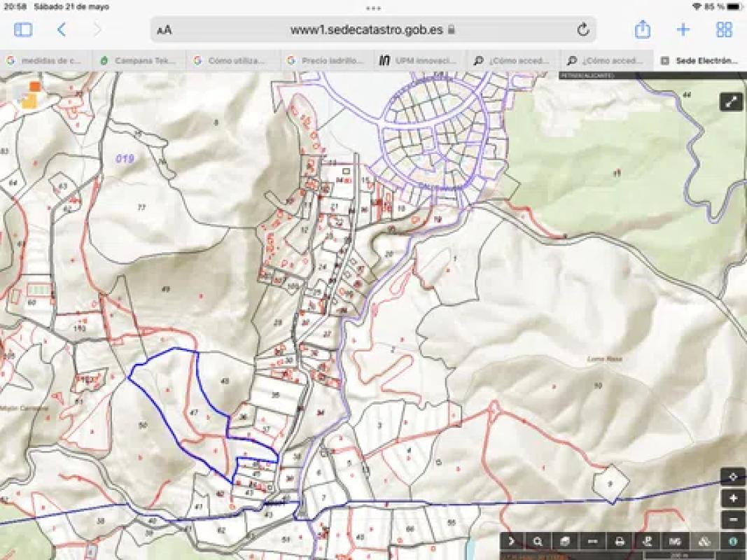The height and width of the screenshot is (560, 747).
Task: Click the map search magnifier tool
Action: (538, 541)
